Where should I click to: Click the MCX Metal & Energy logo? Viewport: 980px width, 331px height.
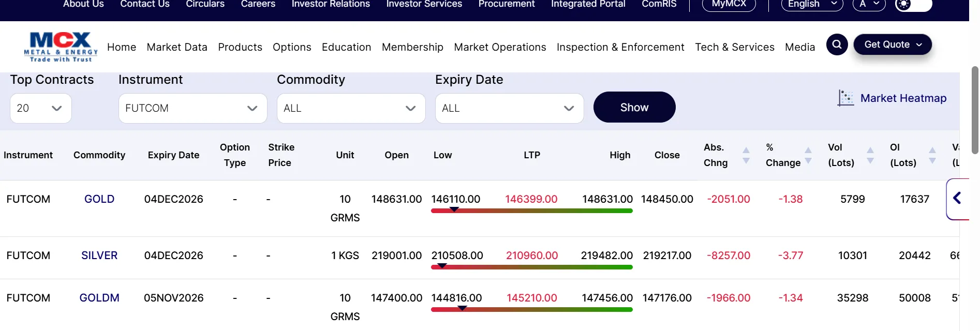[x=61, y=47]
